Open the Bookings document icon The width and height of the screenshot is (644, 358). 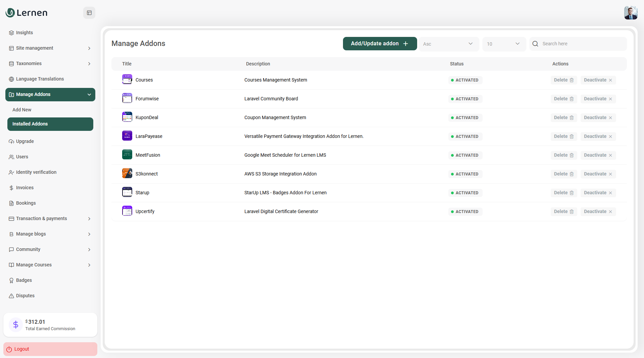(11, 203)
